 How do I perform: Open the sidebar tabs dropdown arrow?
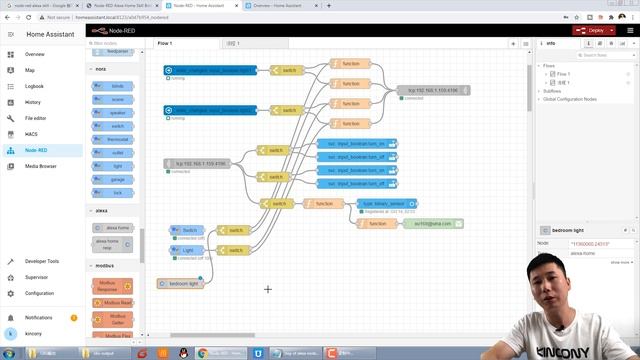634,43
